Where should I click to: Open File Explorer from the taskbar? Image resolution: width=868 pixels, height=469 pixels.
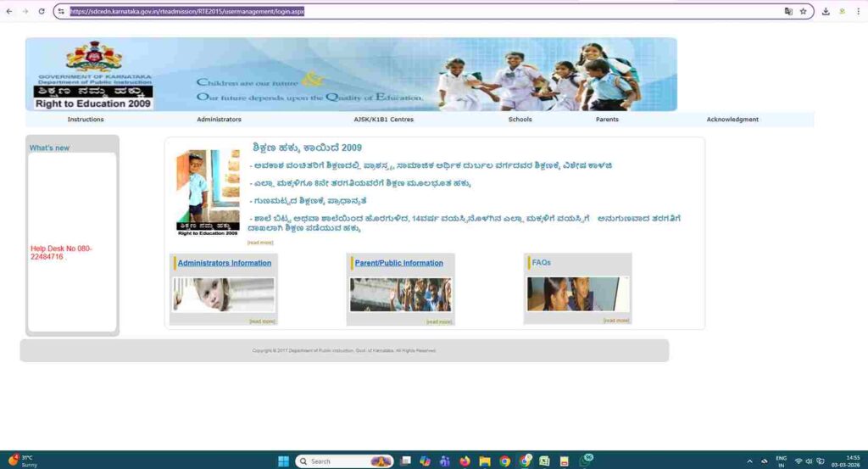click(x=485, y=461)
